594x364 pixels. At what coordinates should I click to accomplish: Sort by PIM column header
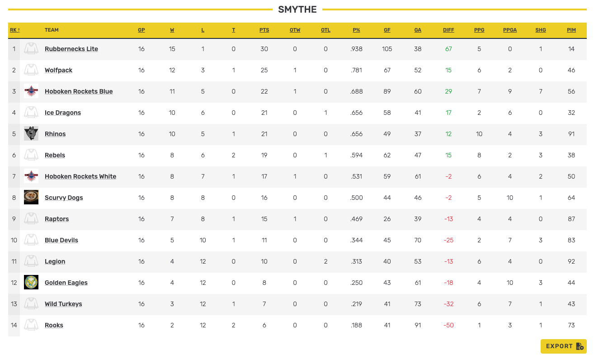coord(571,30)
